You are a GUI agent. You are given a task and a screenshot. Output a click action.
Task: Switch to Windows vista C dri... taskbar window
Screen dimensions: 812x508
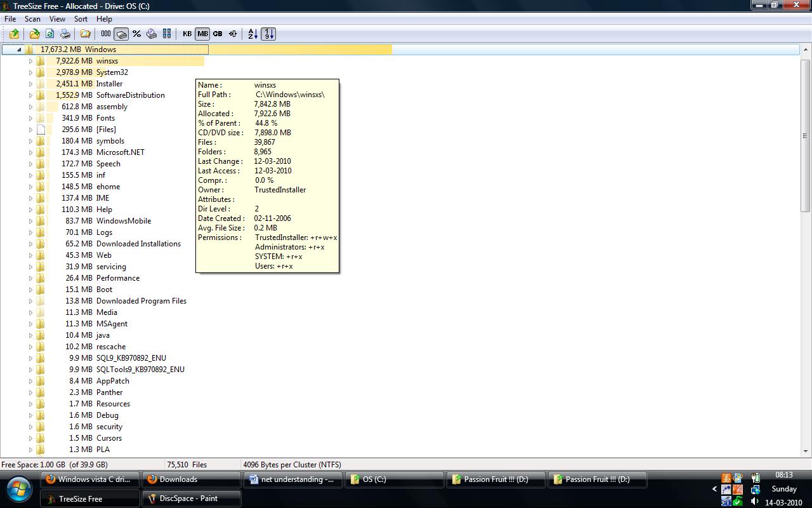[89, 479]
